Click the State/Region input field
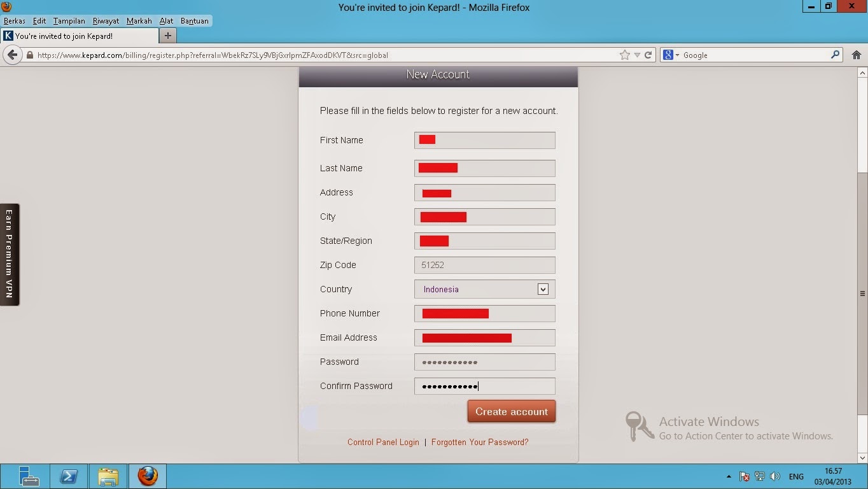Image resolution: width=868 pixels, height=489 pixels. coord(485,241)
